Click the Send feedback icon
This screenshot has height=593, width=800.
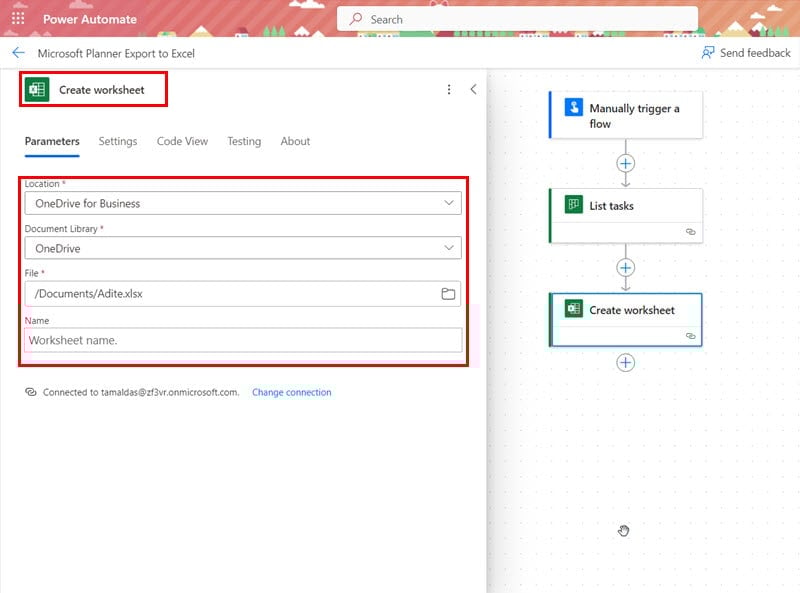click(x=708, y=53)
